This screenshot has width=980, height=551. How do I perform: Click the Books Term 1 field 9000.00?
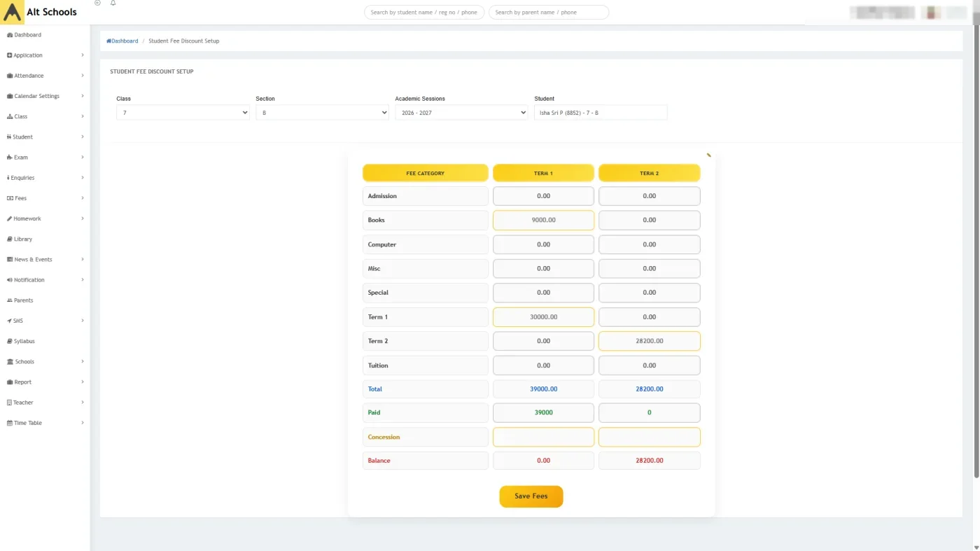(x=543, y=221)
